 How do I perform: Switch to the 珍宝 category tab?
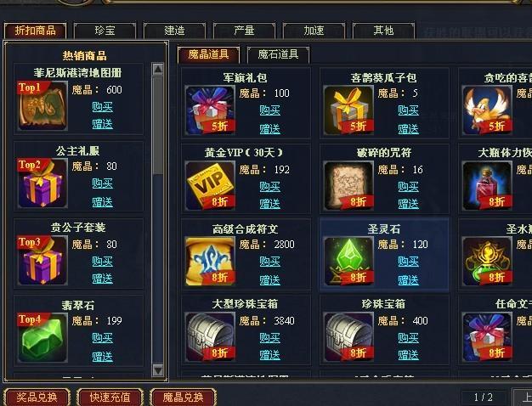(105, 31)
